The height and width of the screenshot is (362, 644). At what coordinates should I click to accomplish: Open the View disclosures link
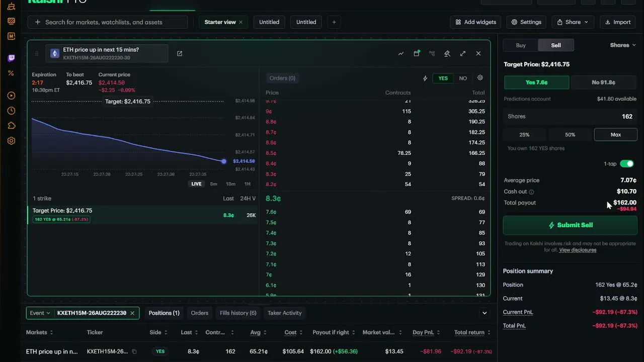pyautogui.click(x=578, y=250)
